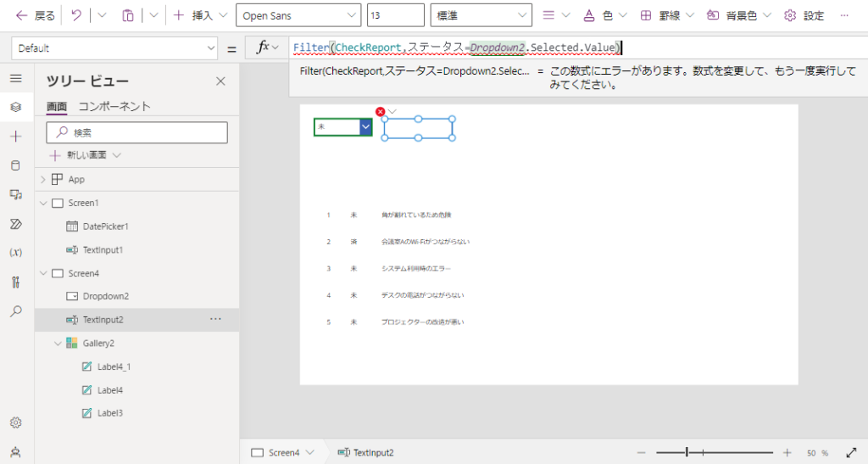The height and width of the screenshot is (464, 868).
Task: Open the undo history dropdown arrow
Action: (x=102, y=15)
